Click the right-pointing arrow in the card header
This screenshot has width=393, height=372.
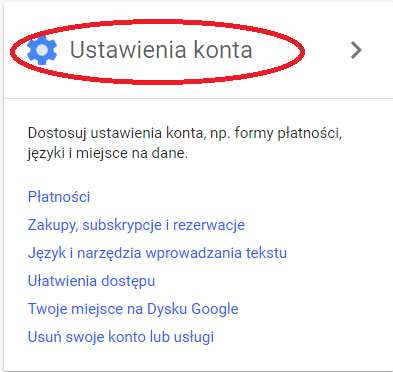356,50
